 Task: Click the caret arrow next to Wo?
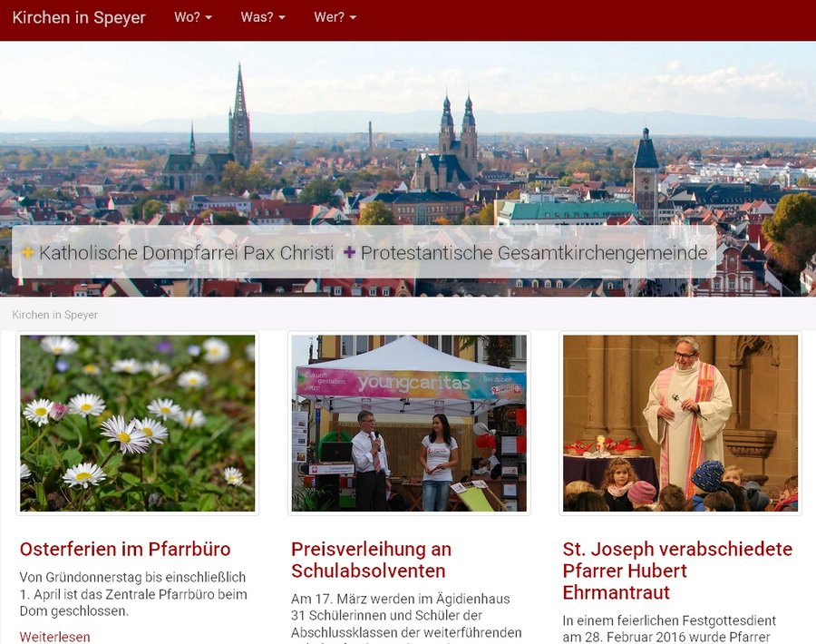coord(209,18)
